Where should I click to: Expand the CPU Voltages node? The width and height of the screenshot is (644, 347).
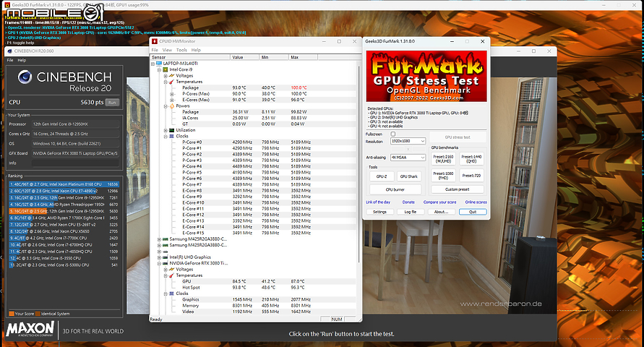click(x=166, y=76)
